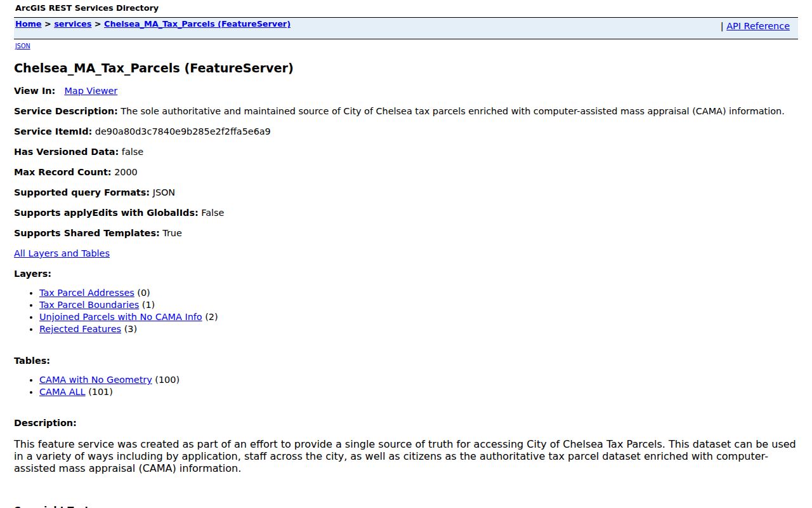The width and height of the screenshot is (812, 508).
Task: Click the Tables section label
Action: pyautogui.click(x=32, y=361)
